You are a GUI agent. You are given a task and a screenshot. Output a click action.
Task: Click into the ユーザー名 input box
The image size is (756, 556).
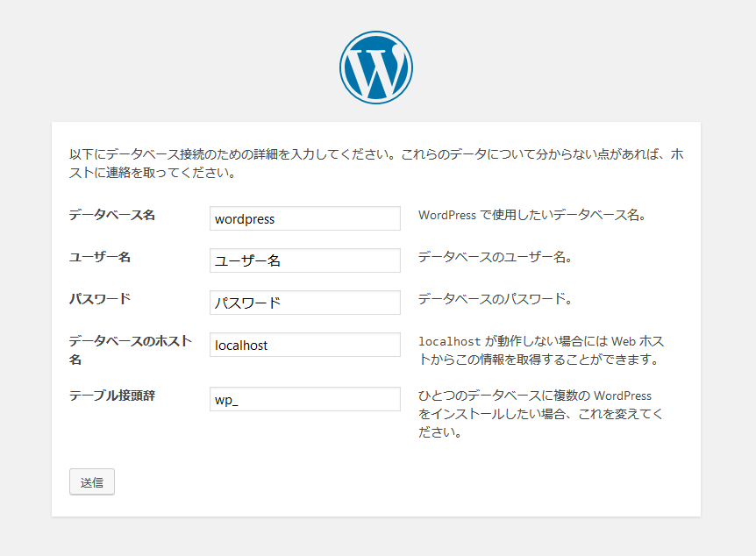coord(304,260)
